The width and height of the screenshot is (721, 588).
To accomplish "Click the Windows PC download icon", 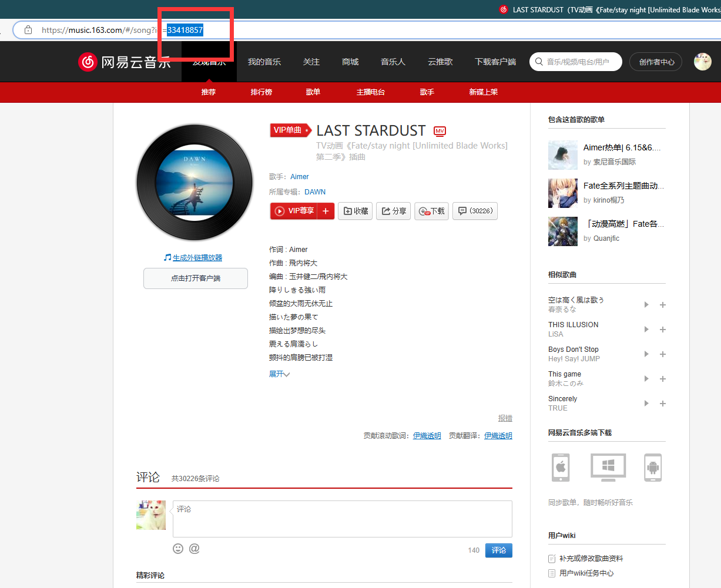I will [608, 468].
